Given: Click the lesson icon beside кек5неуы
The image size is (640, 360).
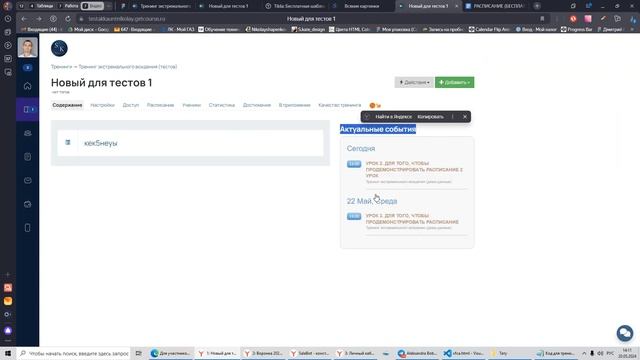Looking at the screenshot, I should click(68, 142).
